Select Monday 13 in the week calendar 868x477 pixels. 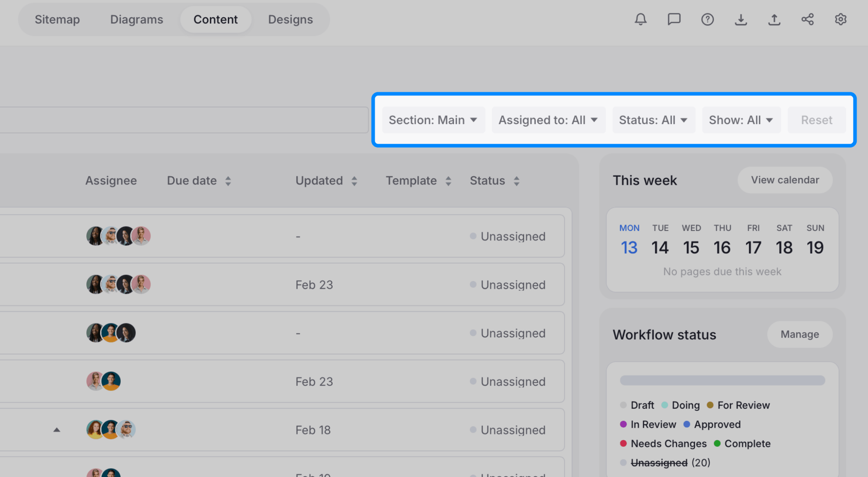[629, 240]
